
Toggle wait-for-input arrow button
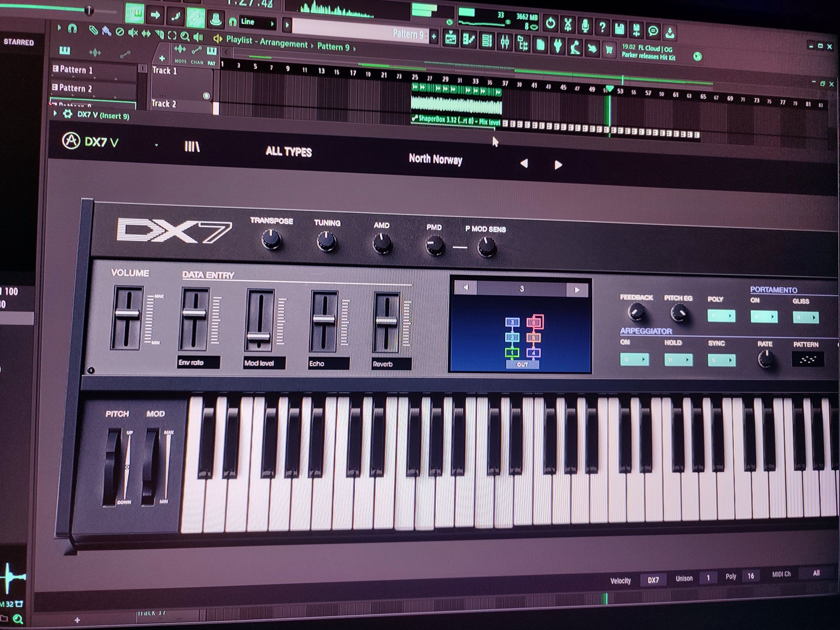(x=155, y=15)
